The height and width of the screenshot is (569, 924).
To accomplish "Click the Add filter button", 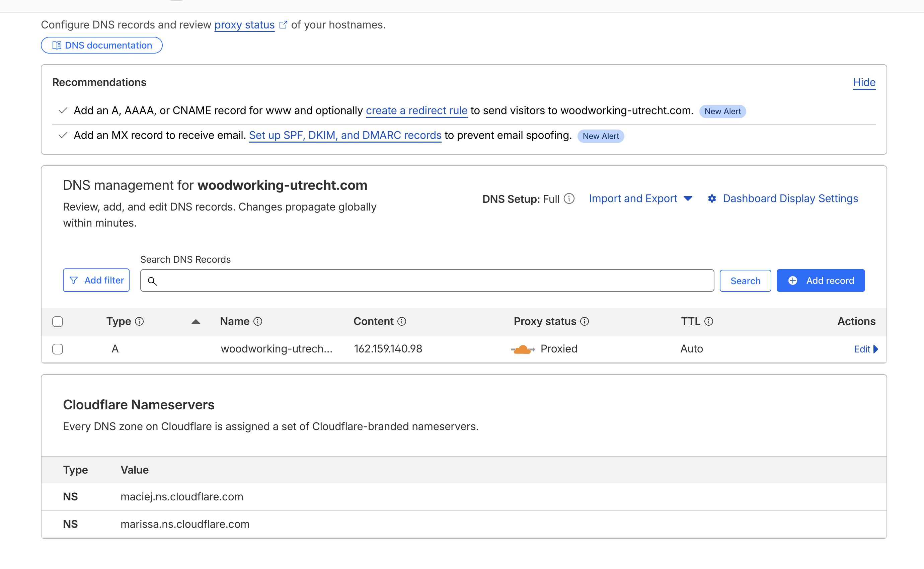I will (x=96, y=280).
